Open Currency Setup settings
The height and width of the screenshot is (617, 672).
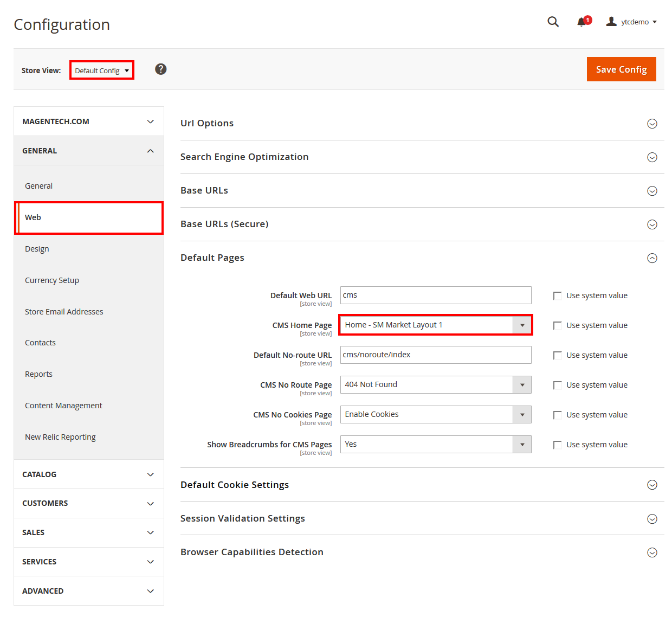[52, 280]
